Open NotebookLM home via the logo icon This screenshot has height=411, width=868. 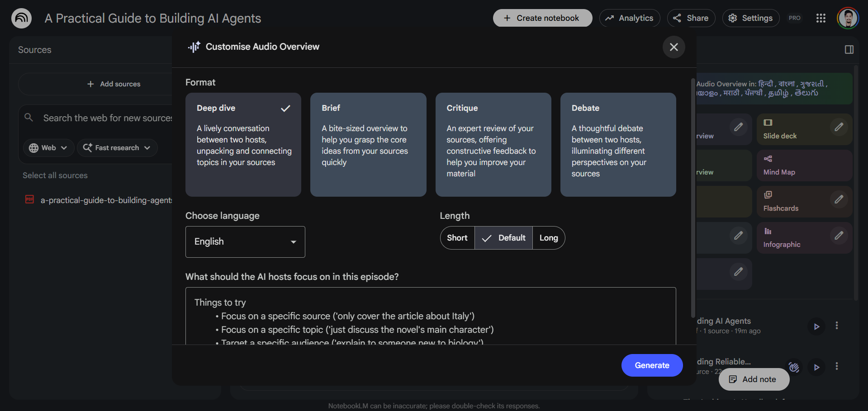pyautogui.click(x=20, y=18)
